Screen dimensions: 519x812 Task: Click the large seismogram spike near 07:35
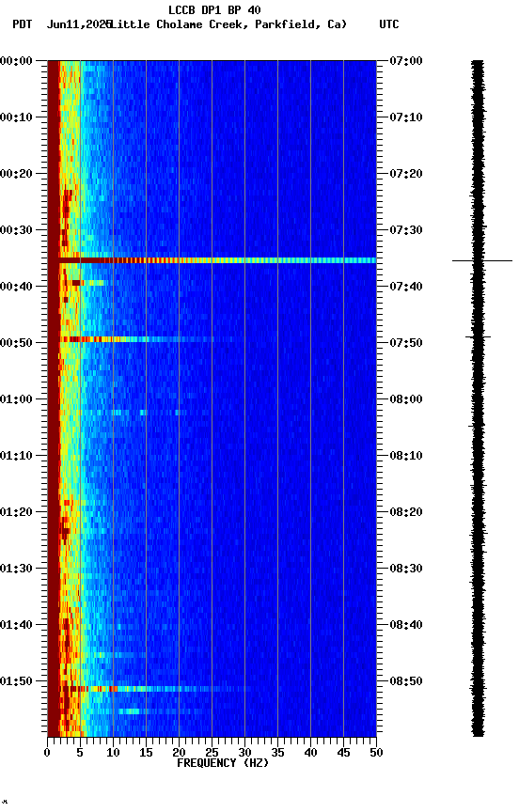pos(482,260)
